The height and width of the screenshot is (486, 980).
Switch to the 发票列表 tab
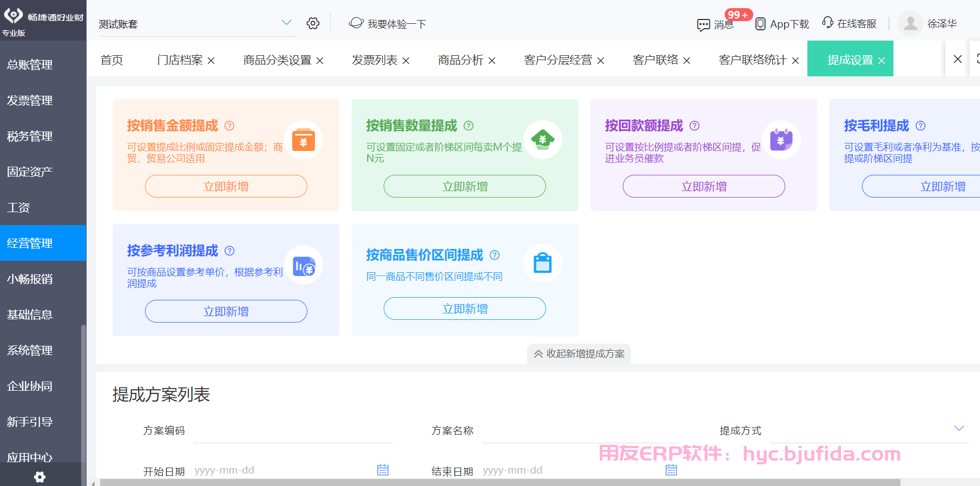point(374,60)
